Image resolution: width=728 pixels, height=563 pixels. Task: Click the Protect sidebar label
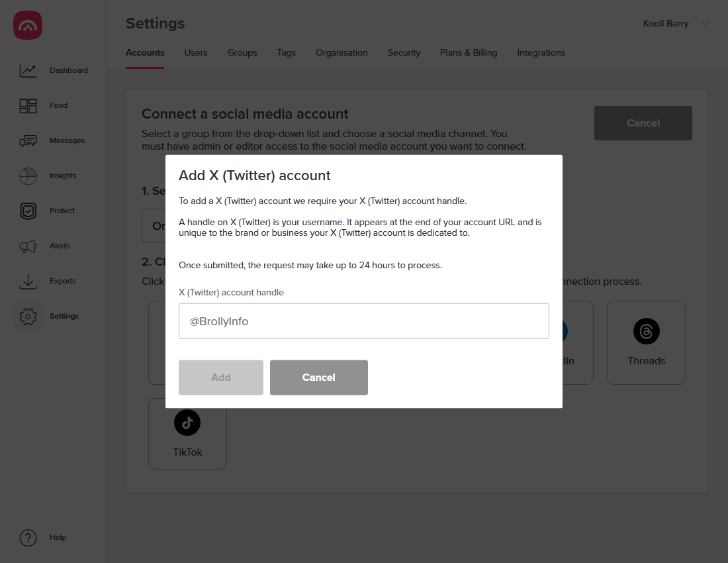tap(62, 211)
